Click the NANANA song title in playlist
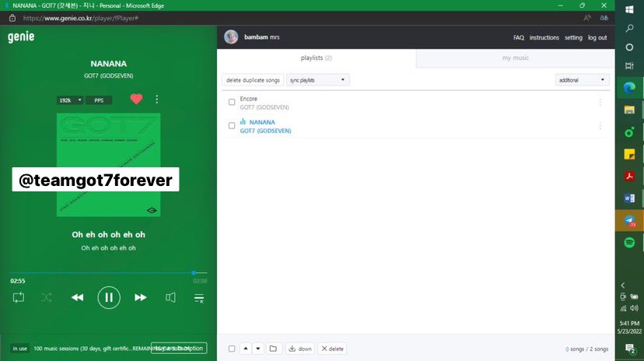The width and height of the screenshot is (644, 361). [x=262, y=122]
